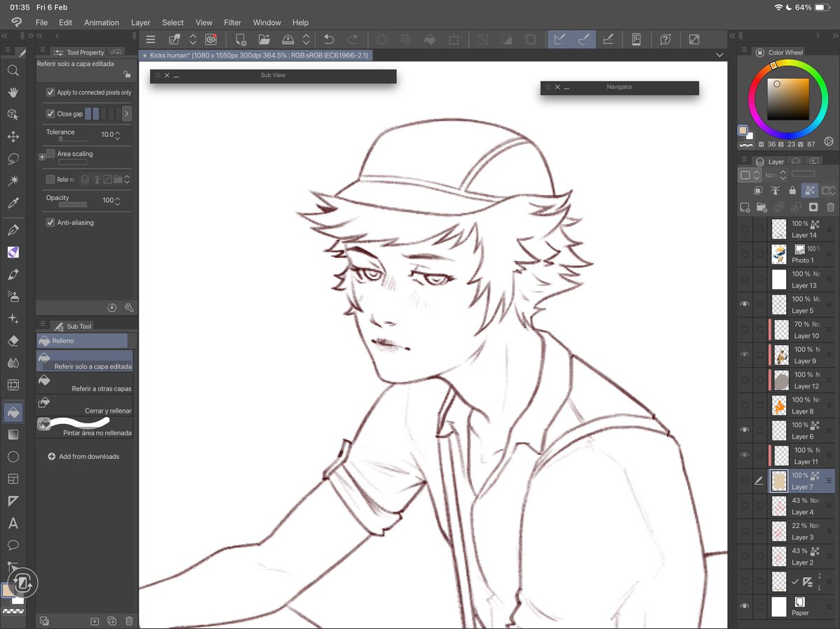Select the Text tool
Viewport: 840px width, 629px height.
(x=14, y=523)
